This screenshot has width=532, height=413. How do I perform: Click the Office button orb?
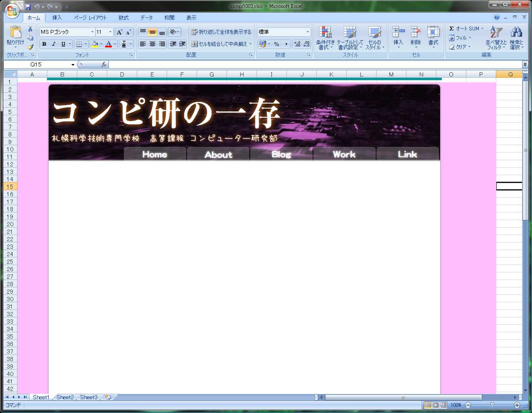12,10
